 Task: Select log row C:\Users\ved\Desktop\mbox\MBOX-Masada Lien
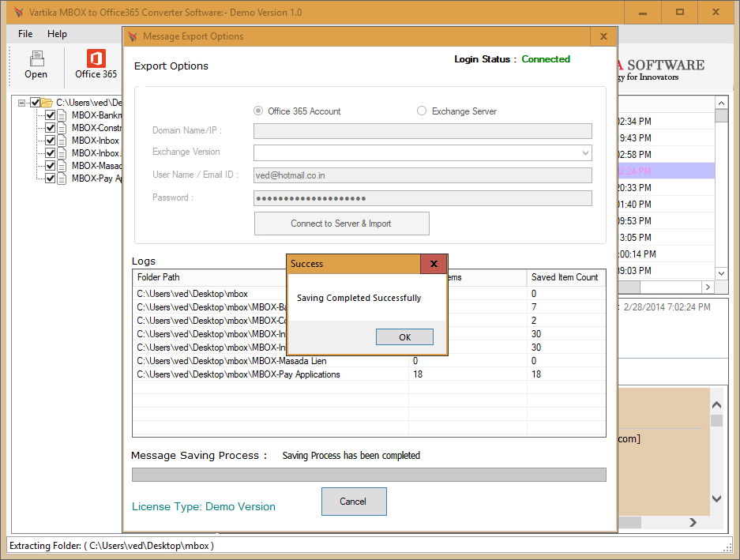click(x=369, y=361)
